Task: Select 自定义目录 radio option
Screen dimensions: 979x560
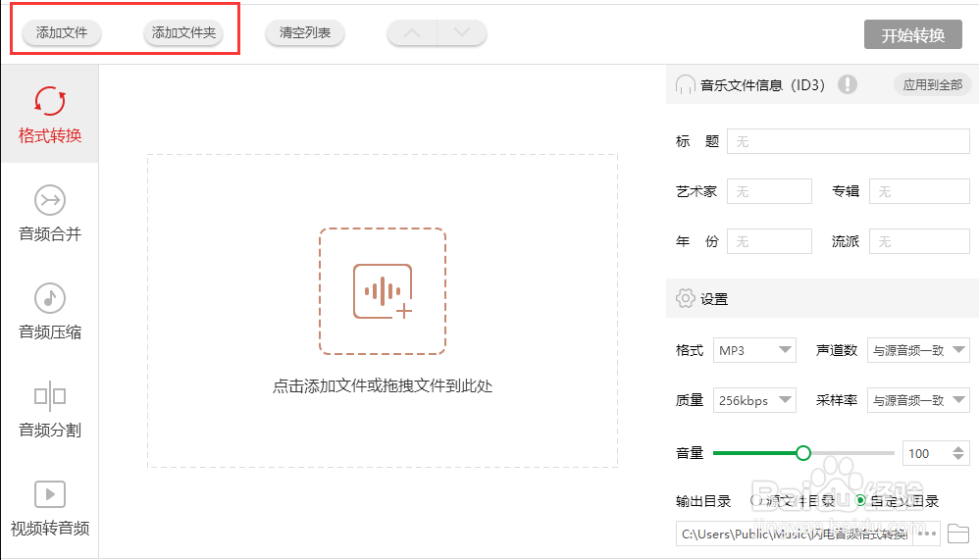Action: click(x=860, y=501)
